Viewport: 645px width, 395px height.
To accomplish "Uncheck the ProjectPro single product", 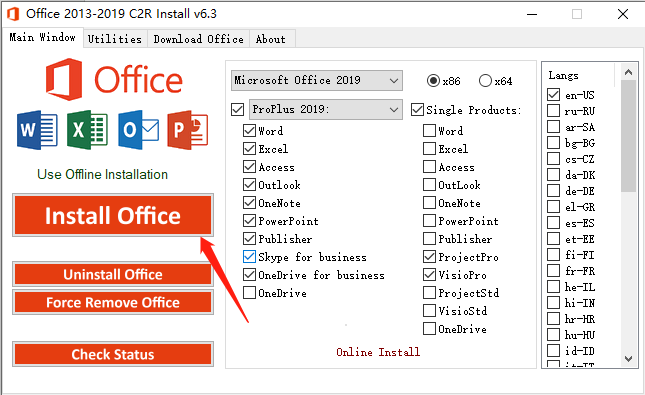I will pyautogui.click(x=429, y=257).
